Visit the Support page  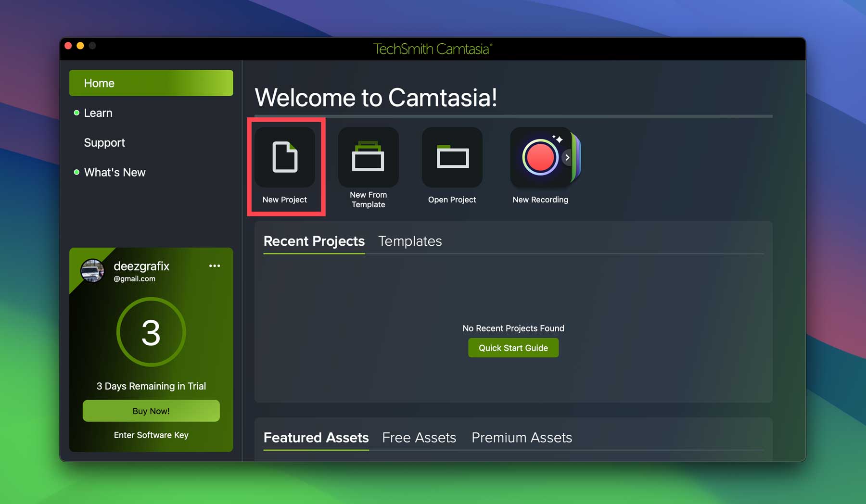pos(104,142)
